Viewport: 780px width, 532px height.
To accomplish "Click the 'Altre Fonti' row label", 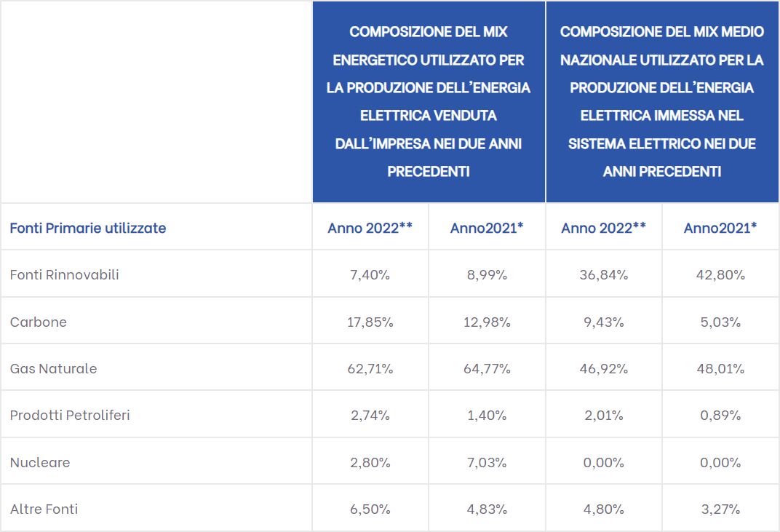I will click(44, 509).
